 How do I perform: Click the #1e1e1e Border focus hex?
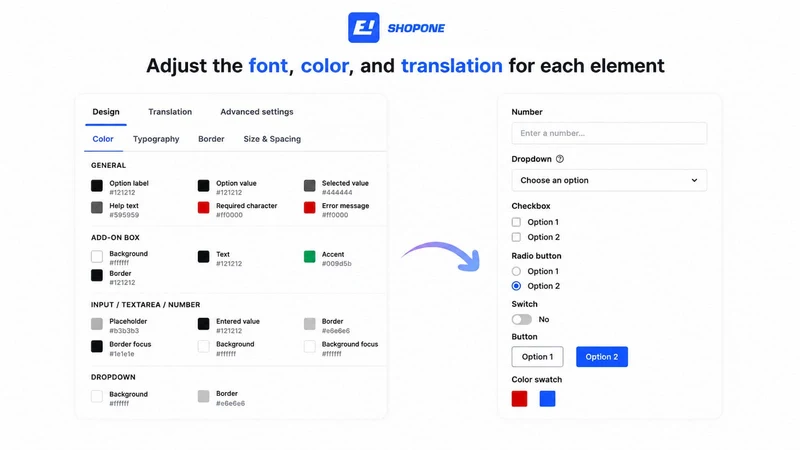pyautogui.click(x=122, y=354)
